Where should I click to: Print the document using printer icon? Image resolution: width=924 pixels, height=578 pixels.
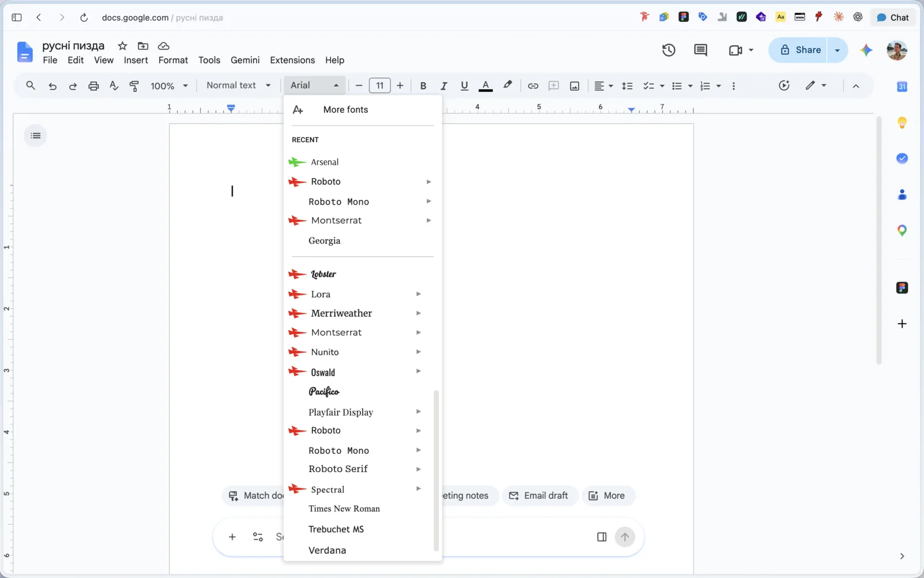point(94,86)
